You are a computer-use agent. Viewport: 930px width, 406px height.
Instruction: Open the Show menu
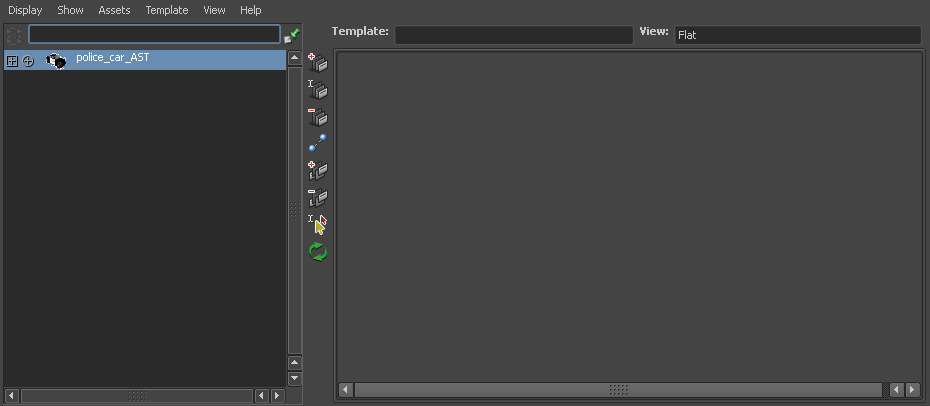(x=70, y=10)
